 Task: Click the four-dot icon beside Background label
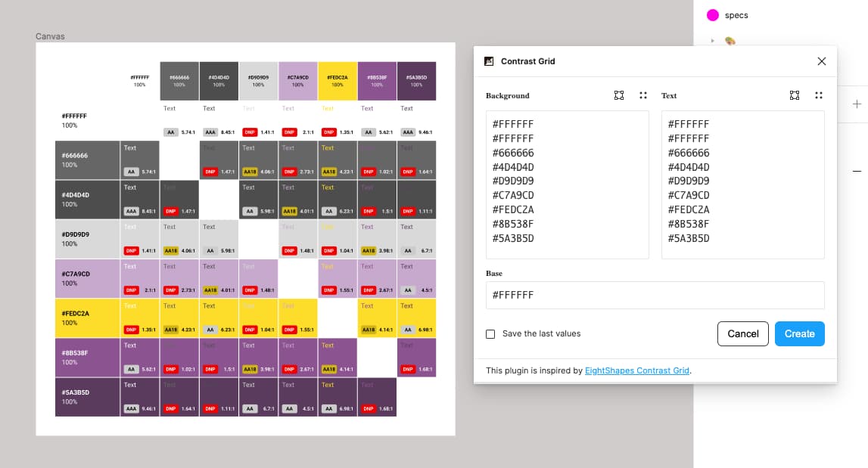click(x=643, y=95)
